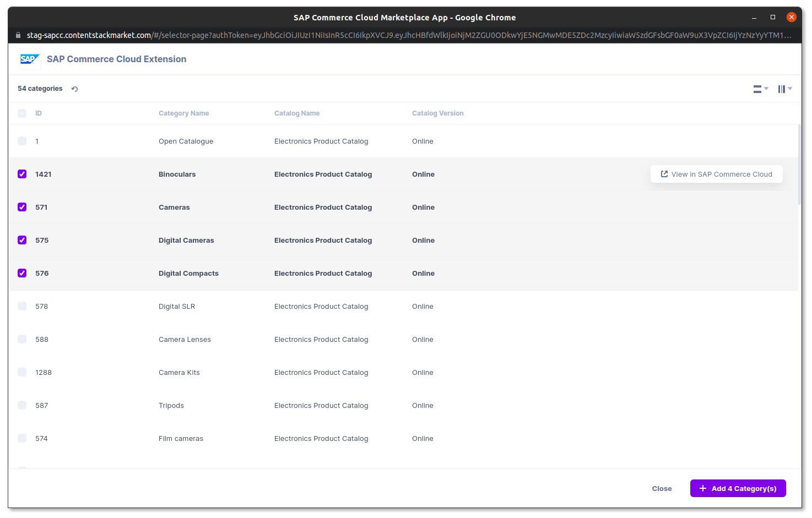Click the Catalog Version column header

[x=437, y=113]
